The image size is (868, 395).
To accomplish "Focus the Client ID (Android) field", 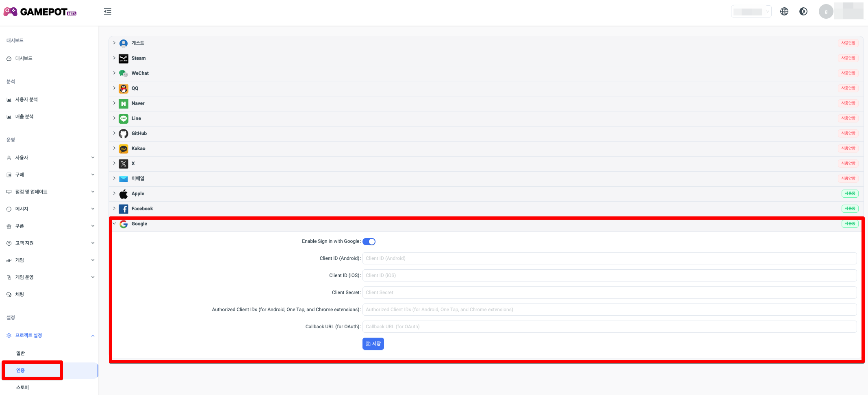I will coord(610,258).
